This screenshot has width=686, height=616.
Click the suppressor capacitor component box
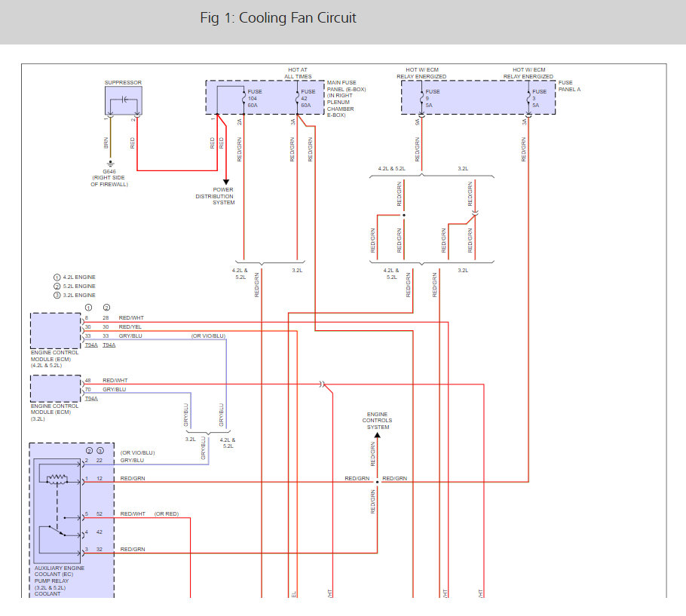click(x=124, y=100)
